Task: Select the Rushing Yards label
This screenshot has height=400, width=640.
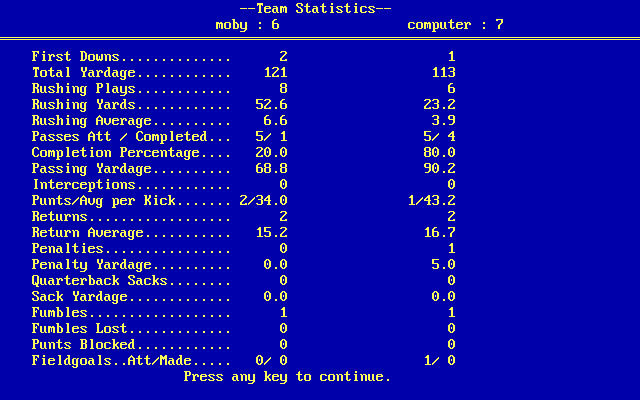Action: coord(84,104)
